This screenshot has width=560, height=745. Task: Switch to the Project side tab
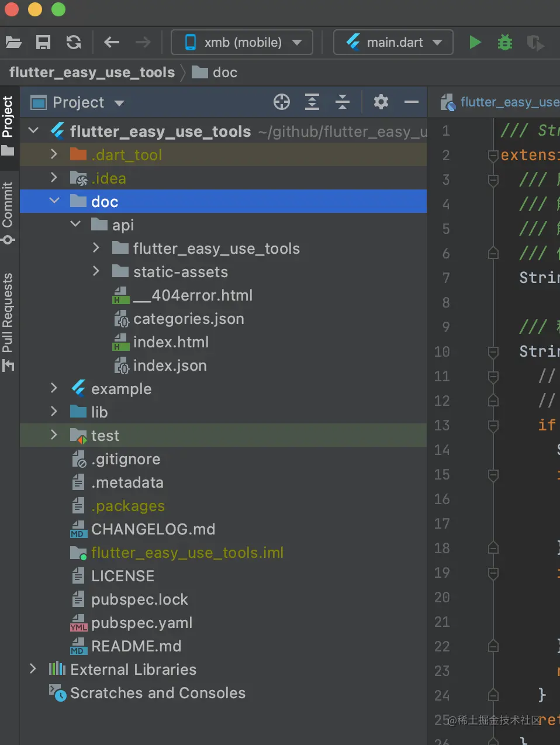[8, 126]
